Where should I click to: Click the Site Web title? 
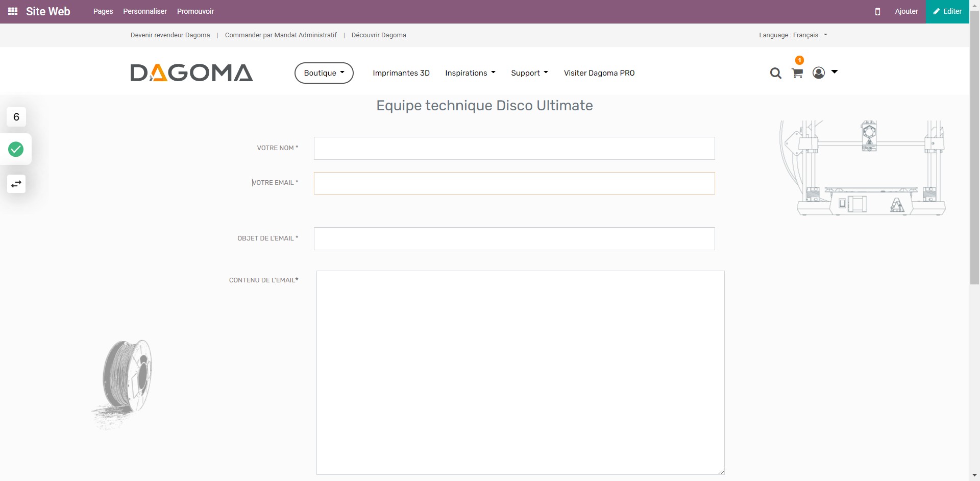48,11
